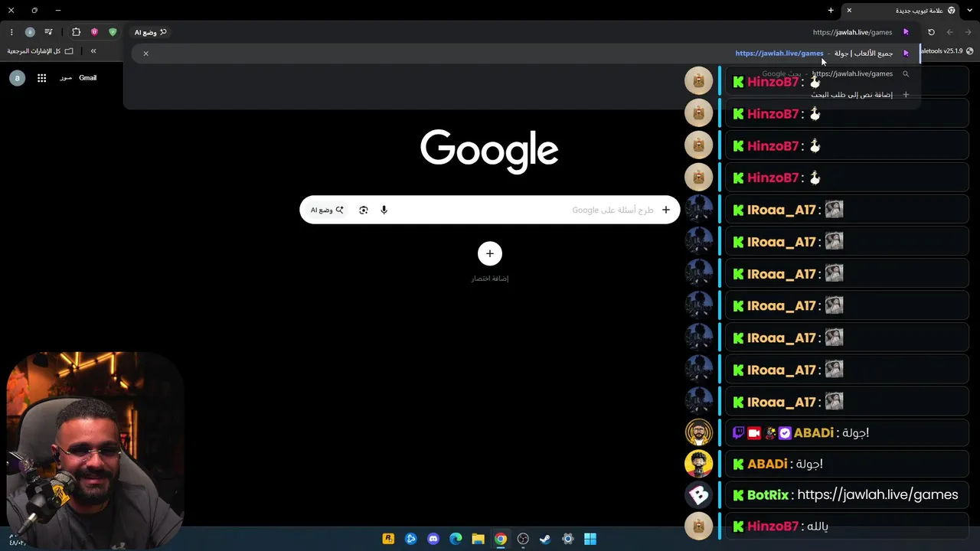Open Microsoft Edge from the taskbar

[x=456, y=539]
